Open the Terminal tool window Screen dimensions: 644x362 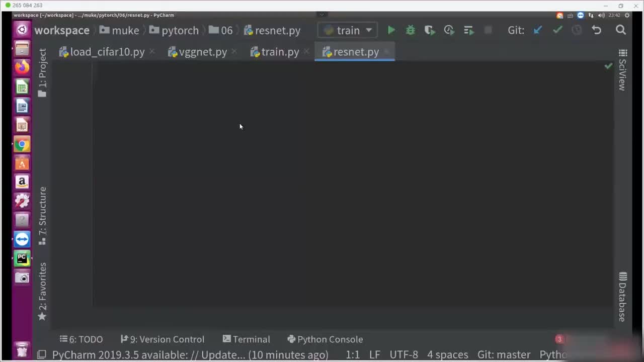[247, 339]
